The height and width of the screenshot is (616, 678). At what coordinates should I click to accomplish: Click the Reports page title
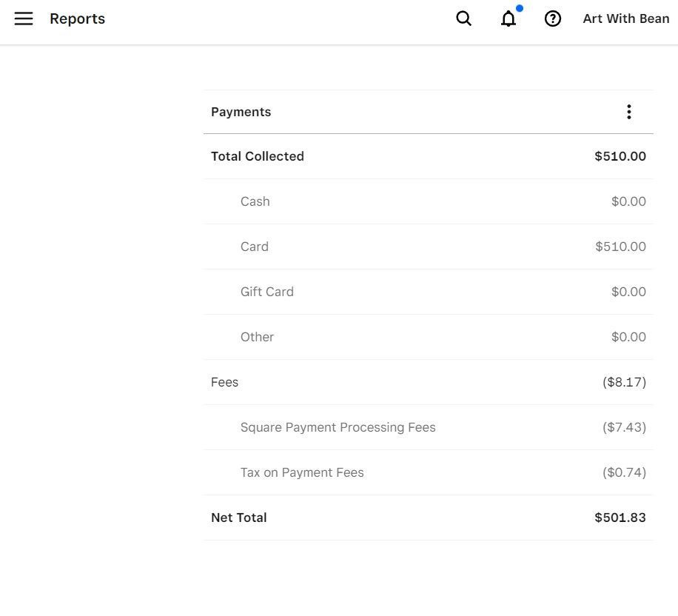(x=77, y=19)
